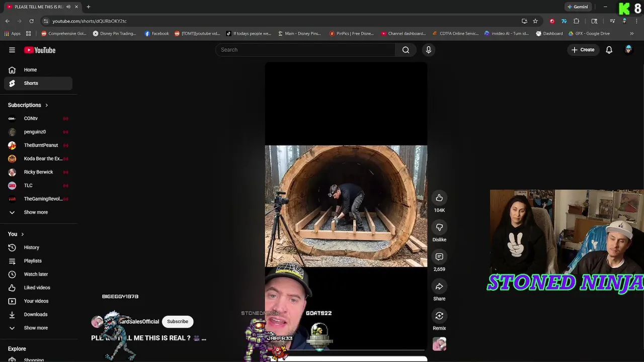The width and height of the screenshot is (644, 362).
Task: Click the browser back arrow
Action: 7,21
